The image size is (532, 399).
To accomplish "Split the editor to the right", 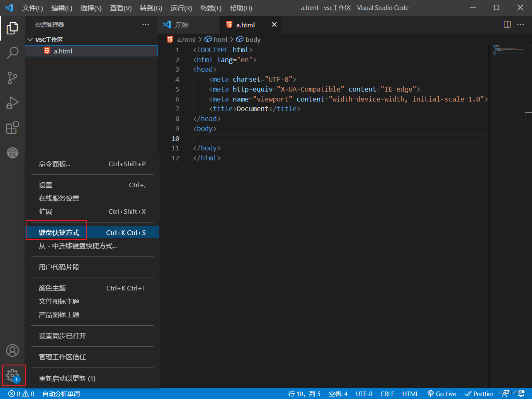I will tap(507, 24).
